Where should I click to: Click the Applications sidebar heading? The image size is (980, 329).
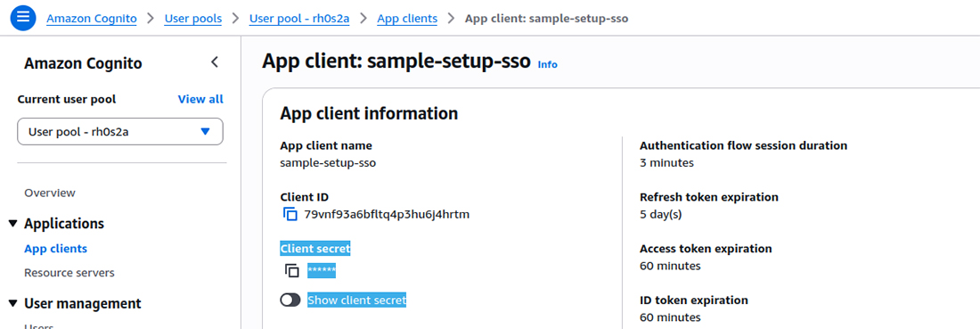[64, 224]
